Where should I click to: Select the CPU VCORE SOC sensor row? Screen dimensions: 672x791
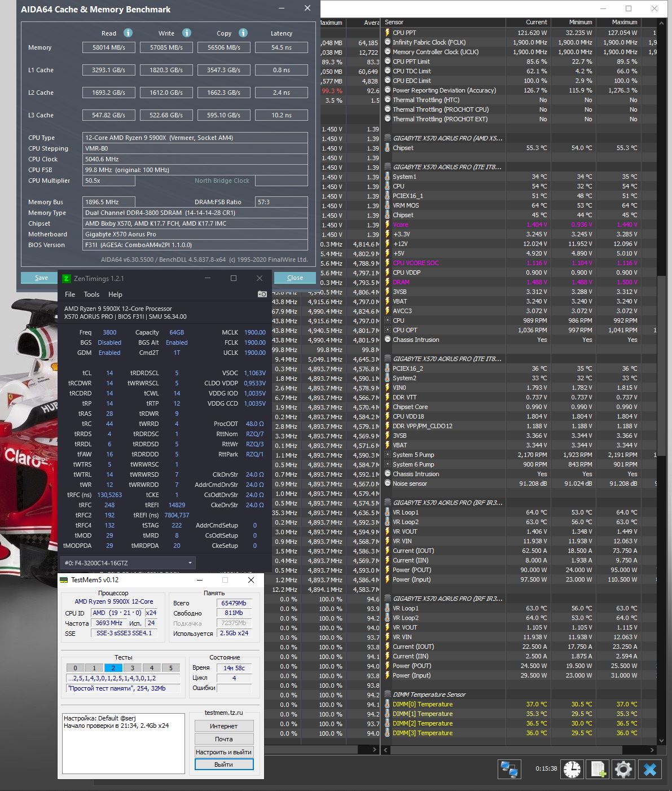pyautogui.click(x=518, y=263)
